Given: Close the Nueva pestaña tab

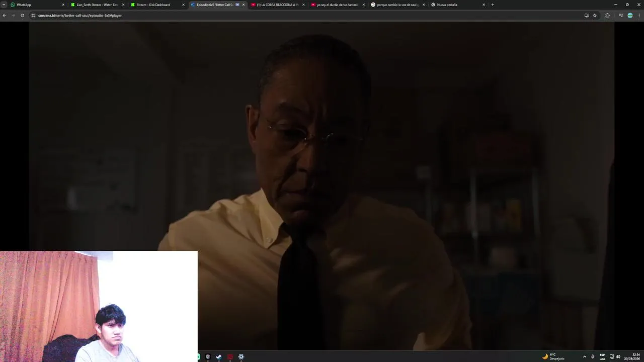Looking at the screenshot, I should pyautogui.click(x=484, y=5).
